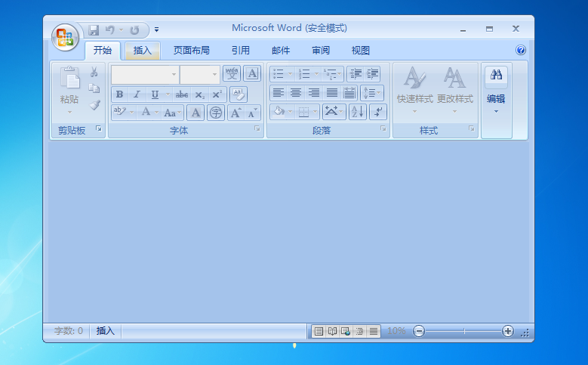Viewport: 588px width, 365px height.
Task: Click the Cut scissors icon
Action: 94,72
